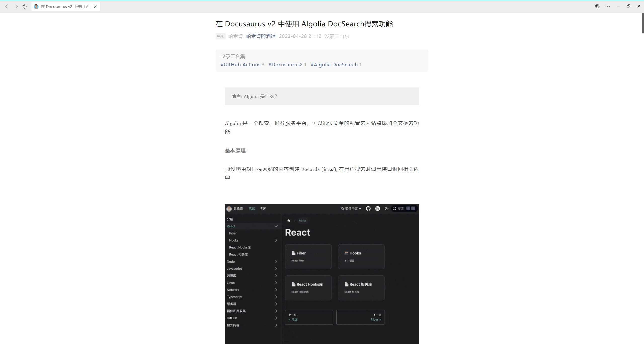
Task: Open the globe browser icon
Action: click(x=597, y=6)
